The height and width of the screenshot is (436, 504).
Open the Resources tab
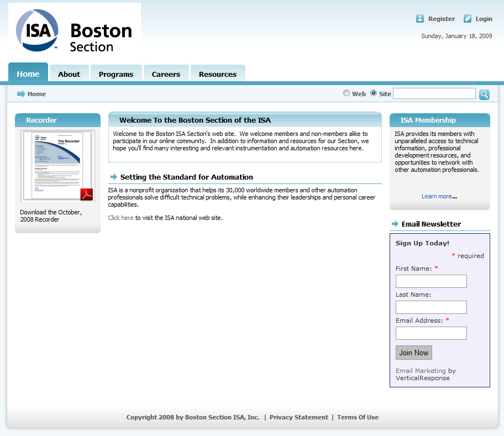coord(218,74)
